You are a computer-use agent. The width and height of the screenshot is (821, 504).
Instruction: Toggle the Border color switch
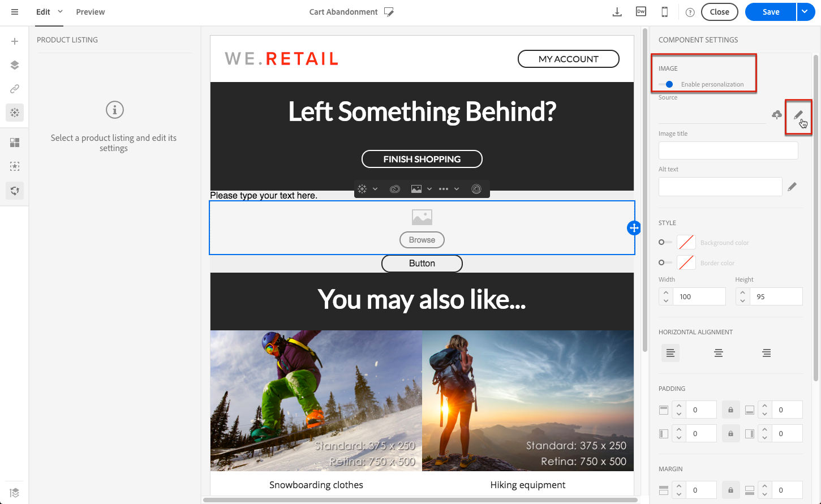[665, 262]
